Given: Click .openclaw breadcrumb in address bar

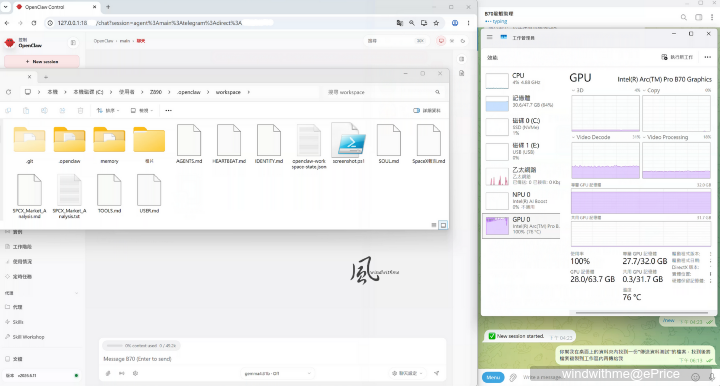Looking at the screenshot, I should coord(189,92).
